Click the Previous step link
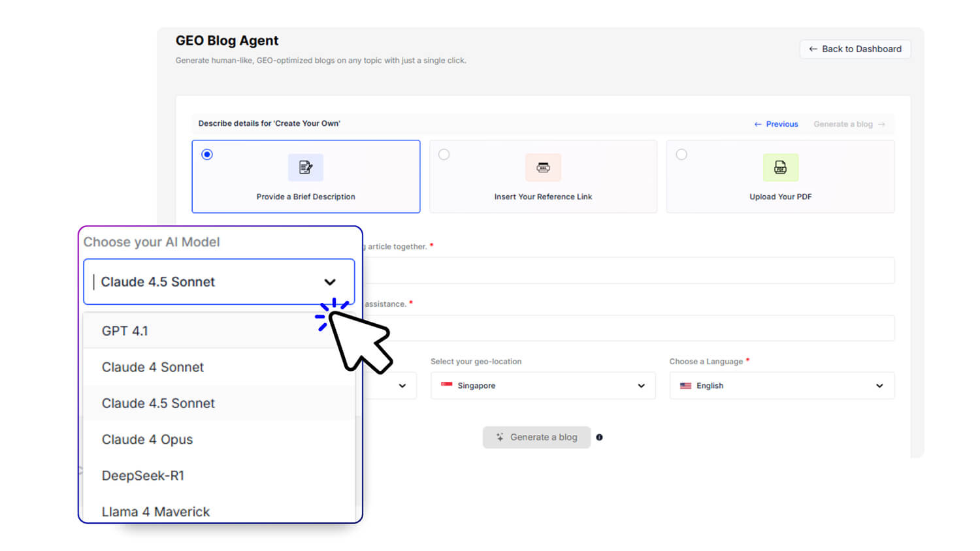This screenshot has width=980, height=551. (x=776, y=124)
